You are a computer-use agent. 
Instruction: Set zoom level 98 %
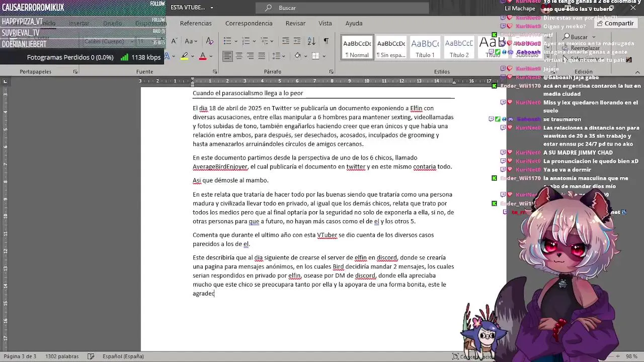tap(631, 356)
